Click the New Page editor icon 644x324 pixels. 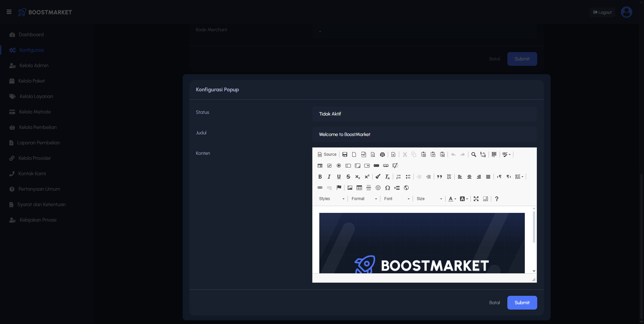[x=354, y=154]
